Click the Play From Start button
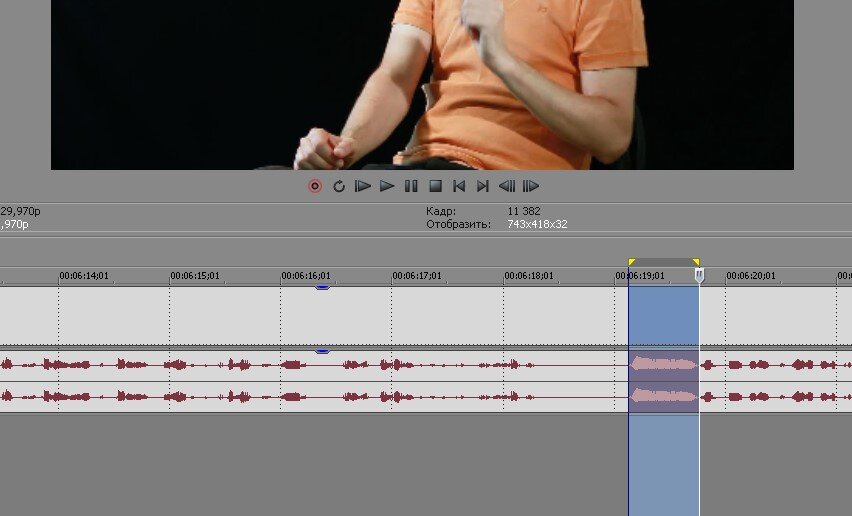The height and width of the screenshot is (516, 852). pyautogui.click(x=362, y=186)
